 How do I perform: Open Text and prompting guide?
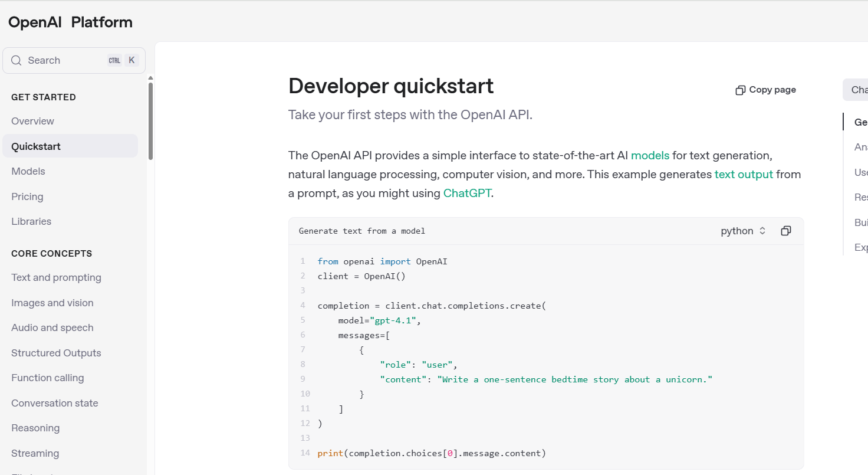[x=56, y=277]
